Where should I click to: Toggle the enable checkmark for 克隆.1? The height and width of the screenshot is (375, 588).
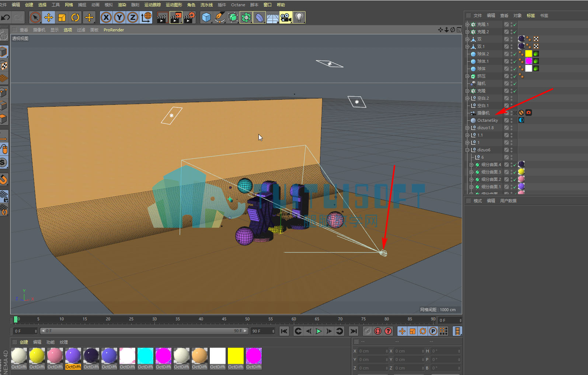(515, 24)
